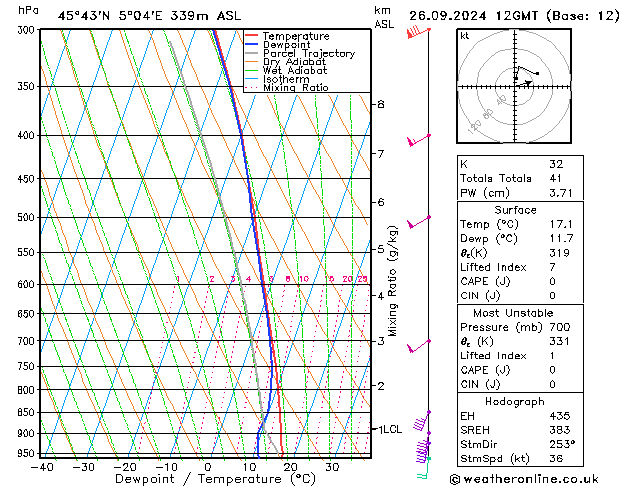
Task: Click the surface Temp value 17.1
Action: tap(561, 224)
